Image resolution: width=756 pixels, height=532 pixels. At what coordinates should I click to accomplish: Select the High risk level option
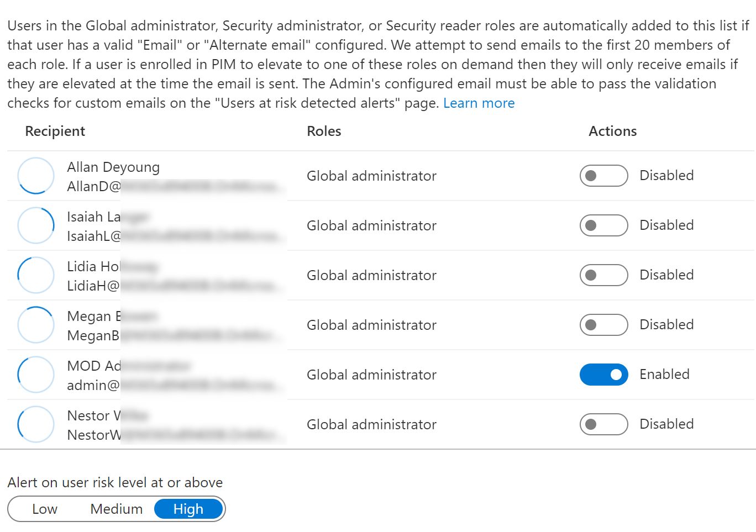(x=188, y=509)
